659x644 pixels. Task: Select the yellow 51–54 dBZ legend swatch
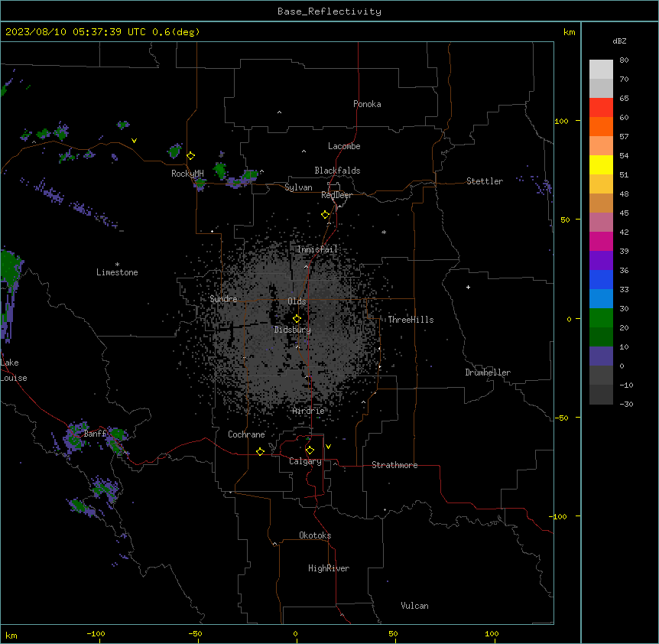(x=601, y=164)
